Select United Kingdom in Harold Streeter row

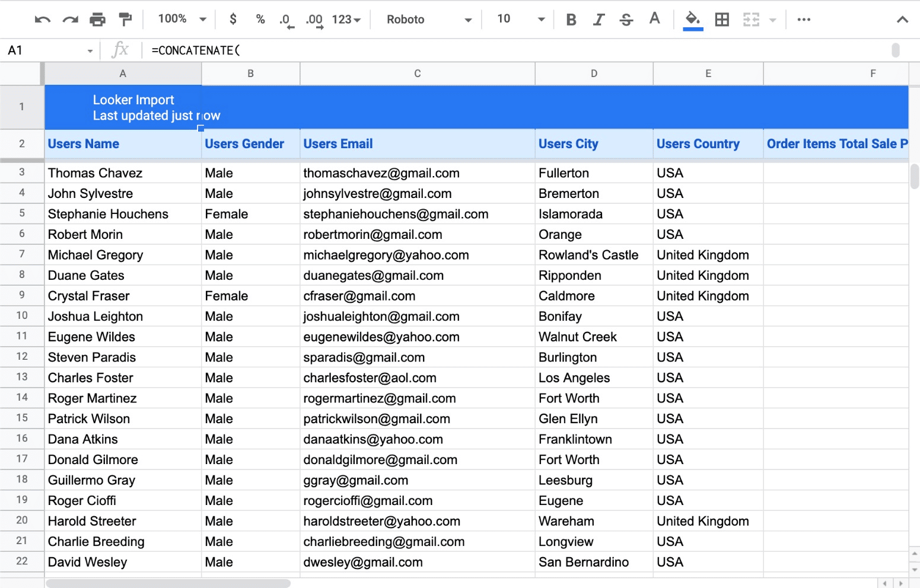708,521
